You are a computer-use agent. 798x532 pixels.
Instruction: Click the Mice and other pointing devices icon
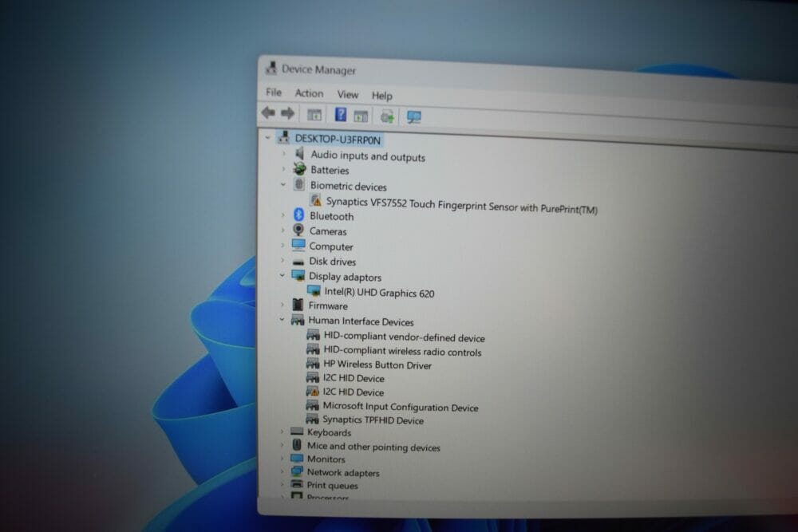click(x=297, y=445)
